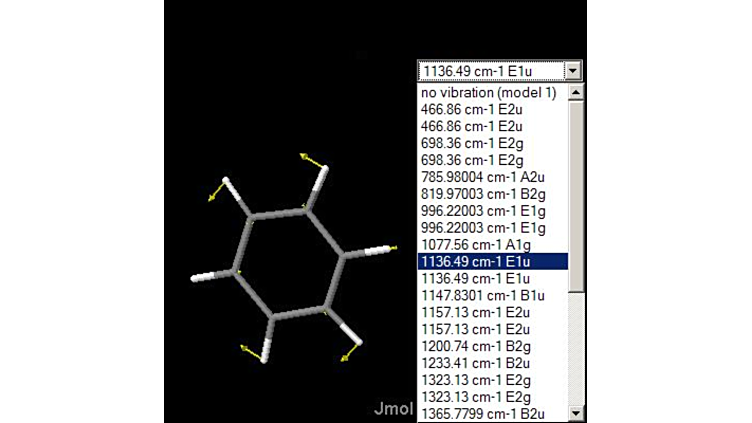Click the center of the benzene ring
The width and height of the screenshot is (752, 423).
click(x=291, y=262)
